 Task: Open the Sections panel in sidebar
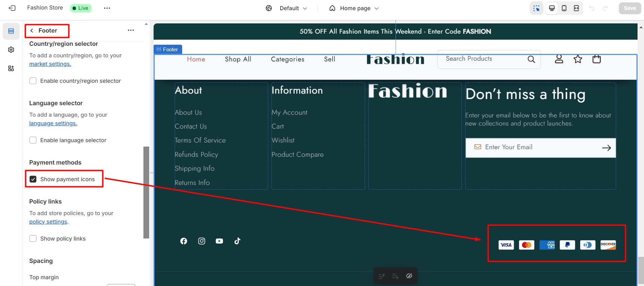(x=11, y=31)
